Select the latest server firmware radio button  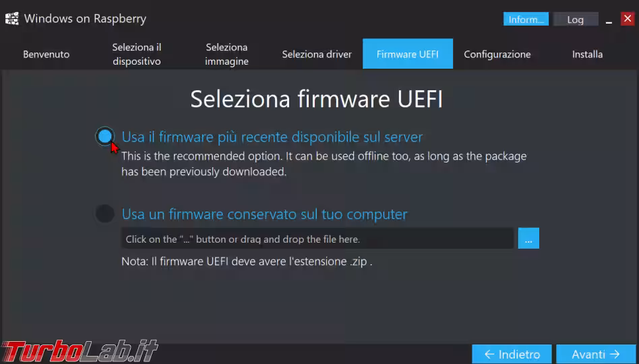(104, 137)
